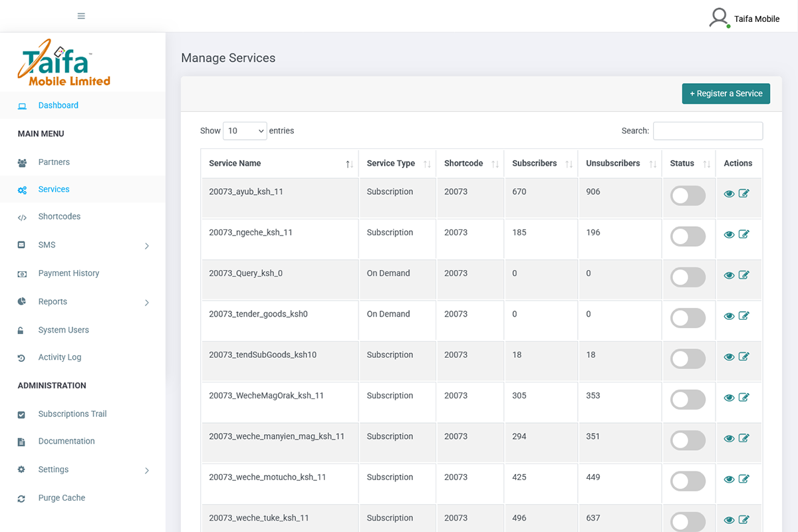
Task: Click the eye icon for 20073_Query_ksh_0
Action: coord(729,275)
